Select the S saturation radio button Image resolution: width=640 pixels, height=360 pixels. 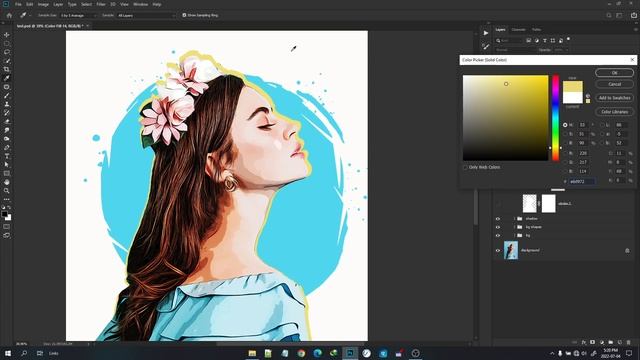[x=565, y=134]
